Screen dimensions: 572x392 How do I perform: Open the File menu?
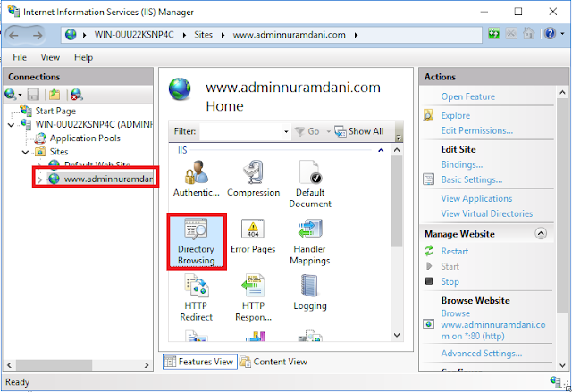click(x=20, y=57)
